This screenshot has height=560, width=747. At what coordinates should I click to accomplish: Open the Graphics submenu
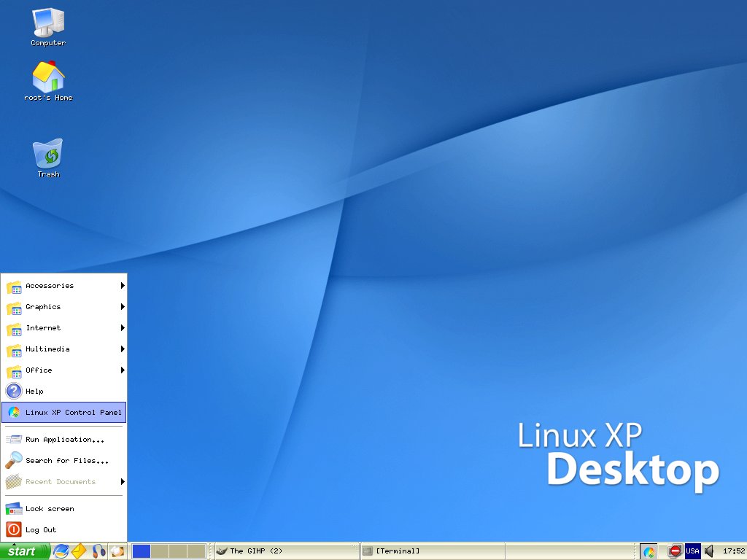(64, 307)
